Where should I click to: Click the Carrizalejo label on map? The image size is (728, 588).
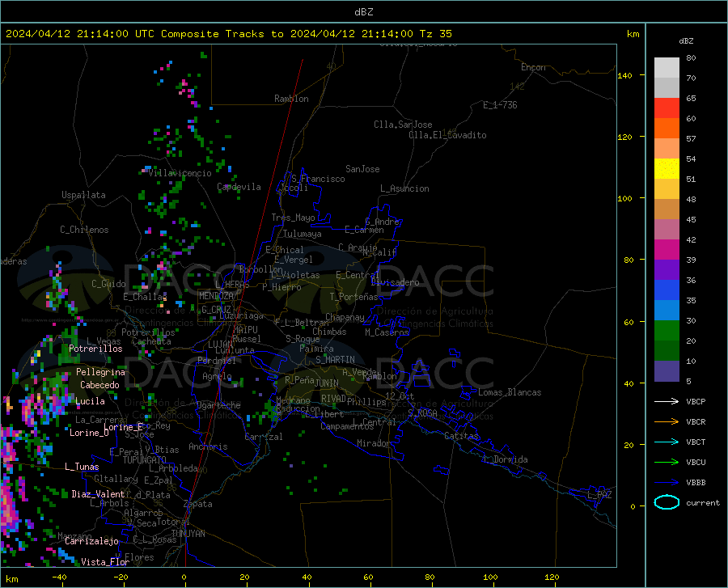[92, 541]
